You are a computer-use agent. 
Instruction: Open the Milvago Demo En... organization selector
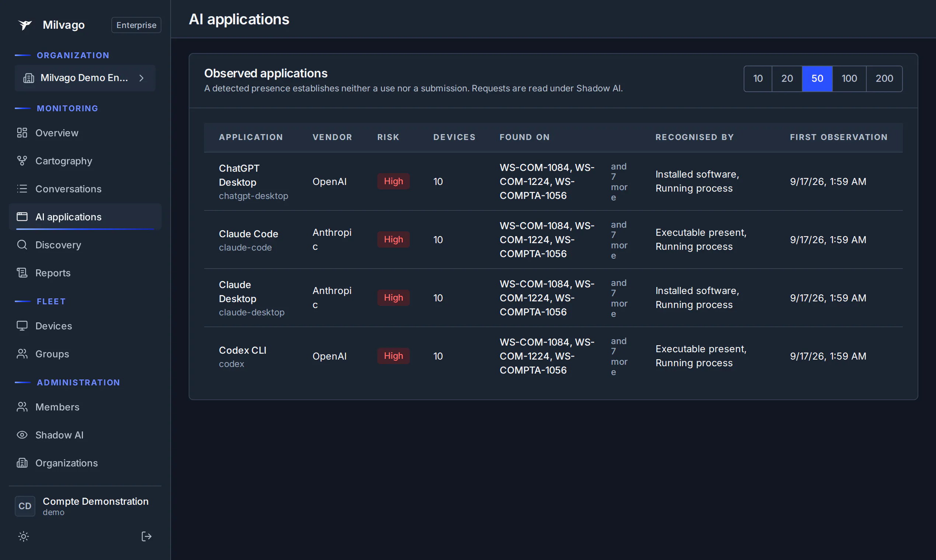[x=85, y=78]
